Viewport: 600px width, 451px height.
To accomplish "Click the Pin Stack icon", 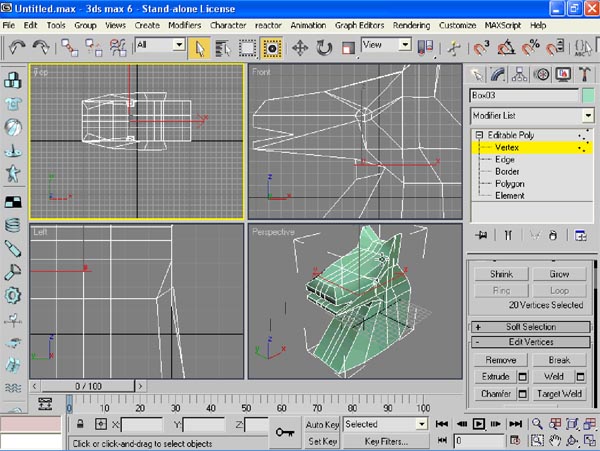I will (481, 235).
